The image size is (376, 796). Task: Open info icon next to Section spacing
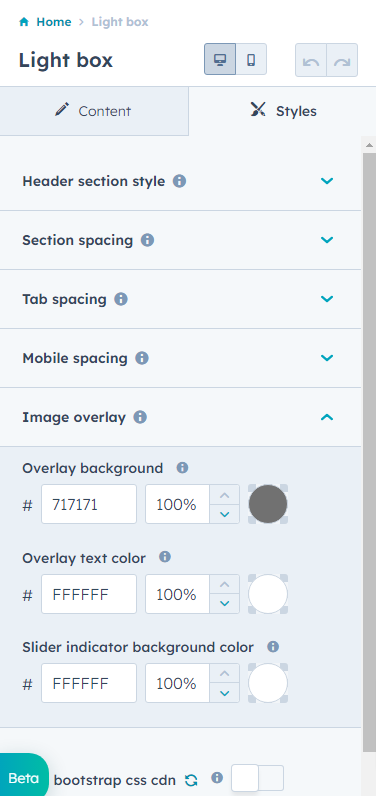point(147,240)
